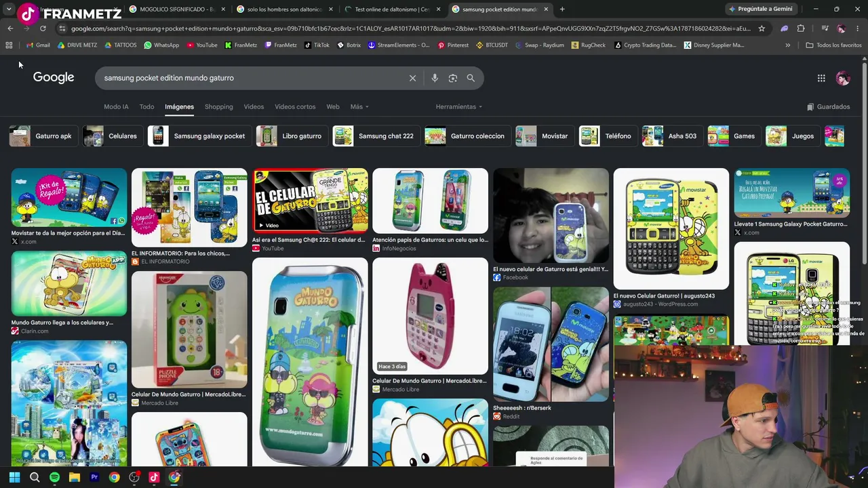868x488 pixels.
Task: Open Todos los favoritos bookmarks folder
Action: [x=833, y=45]
